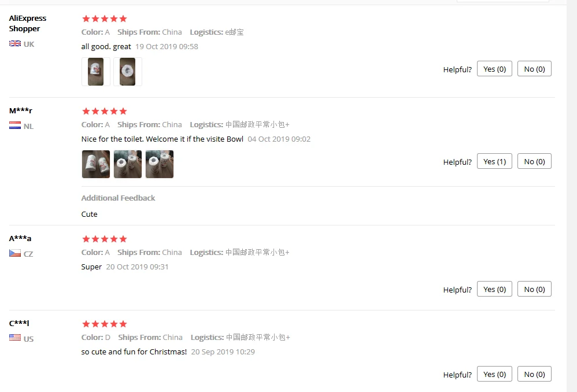Vote Yes helpful on 'Super' review

point(494,289)
